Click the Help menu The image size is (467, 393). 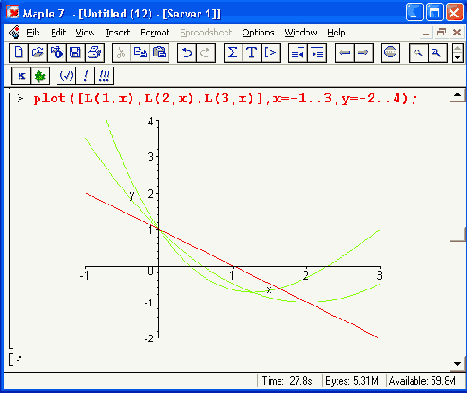[336, 32]
